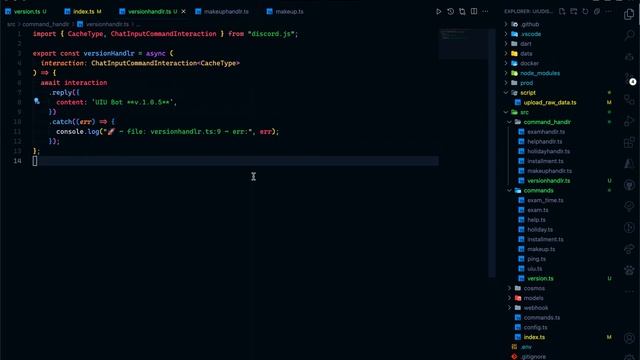Viewport: 640px width, 360px height.
Task: Open help.ts in Explorer
Action: pyautogui.click(x=536, y=220)
